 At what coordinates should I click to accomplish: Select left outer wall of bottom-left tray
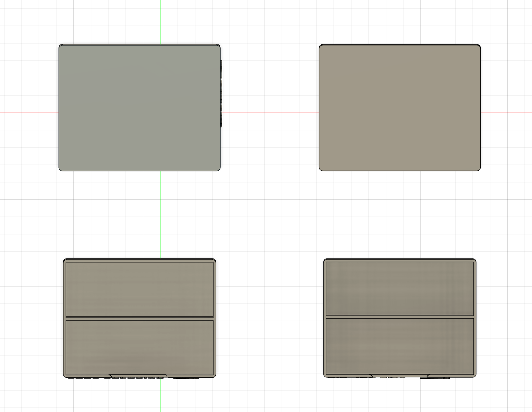[x=65, y=318]
